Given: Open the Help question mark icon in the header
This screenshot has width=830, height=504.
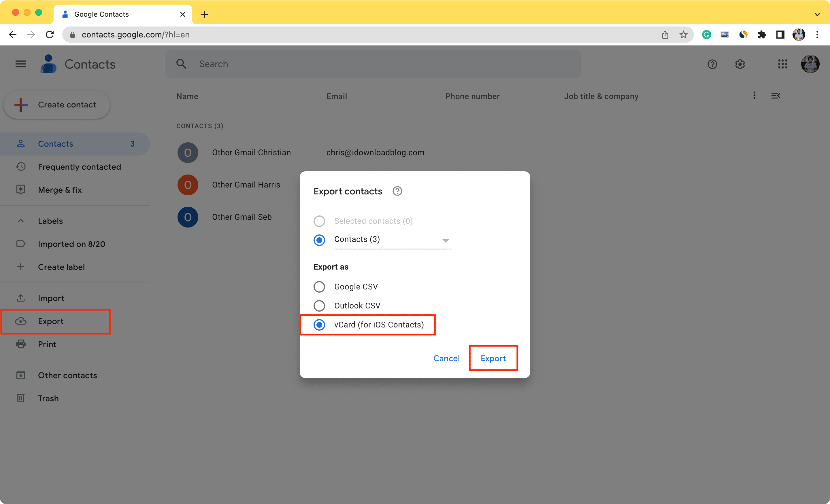Looking at the screenshot, I should tap(712, 64).
